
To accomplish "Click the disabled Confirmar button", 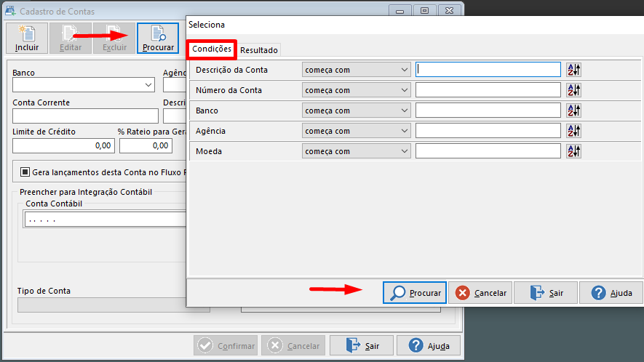I will [226, 345].
